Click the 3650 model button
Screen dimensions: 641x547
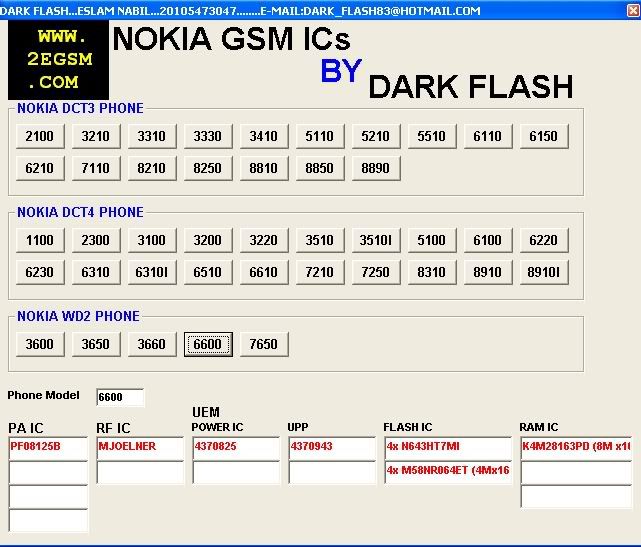pyautogui.click(x=96, y=344)
